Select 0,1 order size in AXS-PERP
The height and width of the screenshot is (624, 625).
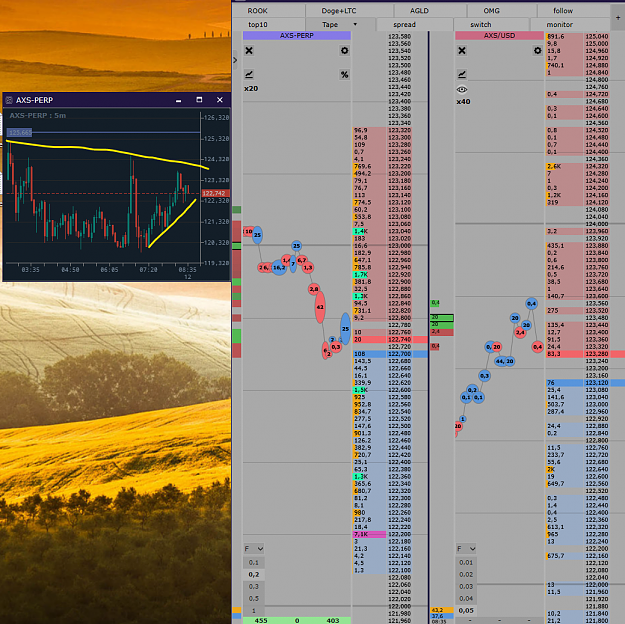(254, 562)
